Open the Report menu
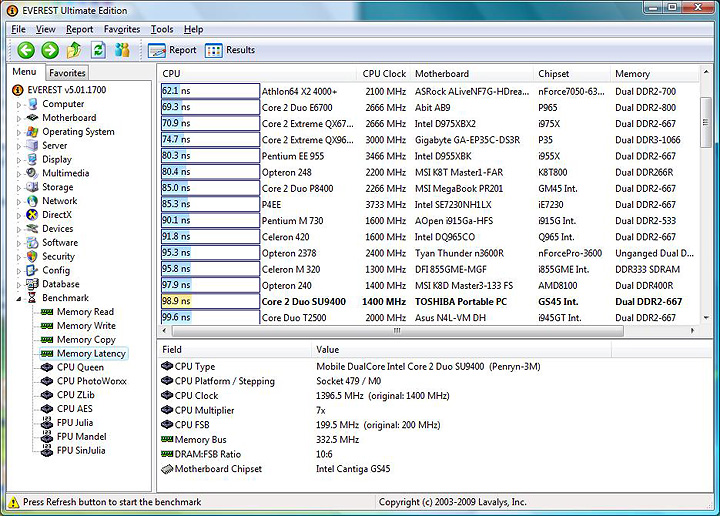The height and width of the screenshot is (516, 720). [x=79, y=29]
